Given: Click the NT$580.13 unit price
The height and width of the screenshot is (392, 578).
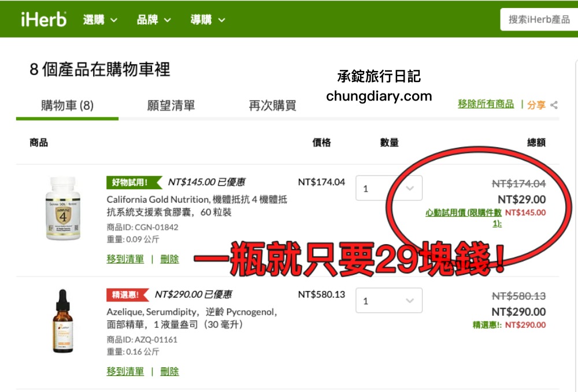Looking at the screenshot, I should tap(321, 294).
